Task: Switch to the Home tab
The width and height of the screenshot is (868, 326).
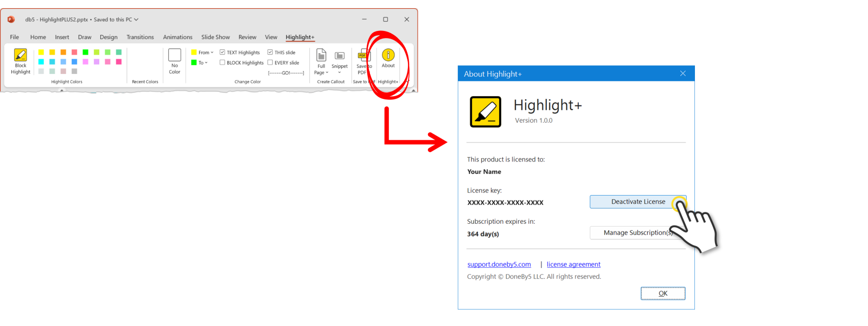Action: (x=38, y=37)
